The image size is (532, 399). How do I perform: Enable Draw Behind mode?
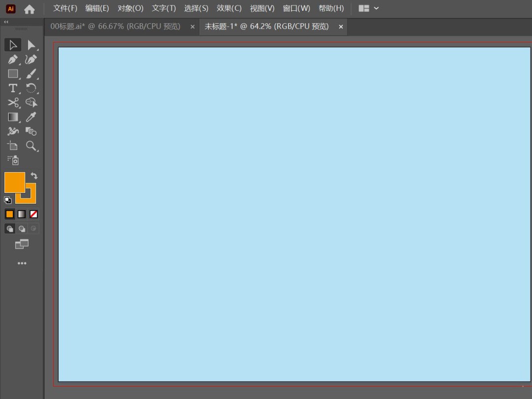[x=22, y=229]
